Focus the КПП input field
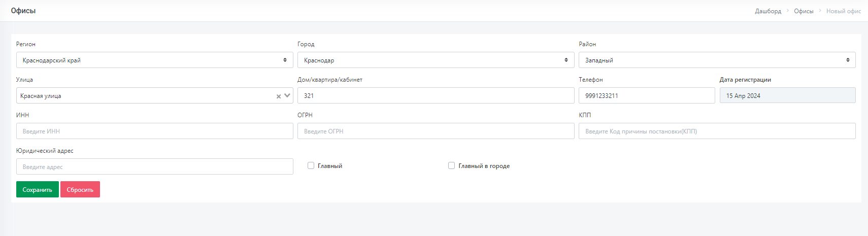868x236 pixels. point(717,131)
